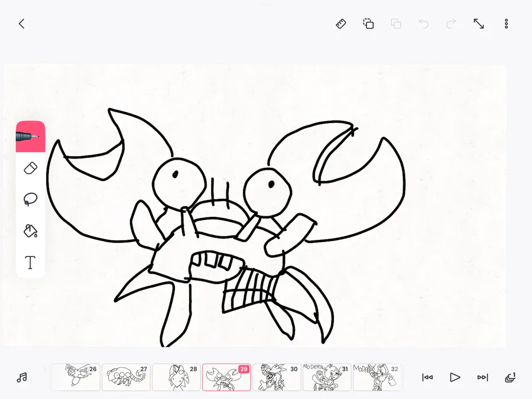Go back with the back arrow

click(x=22, y=24)
